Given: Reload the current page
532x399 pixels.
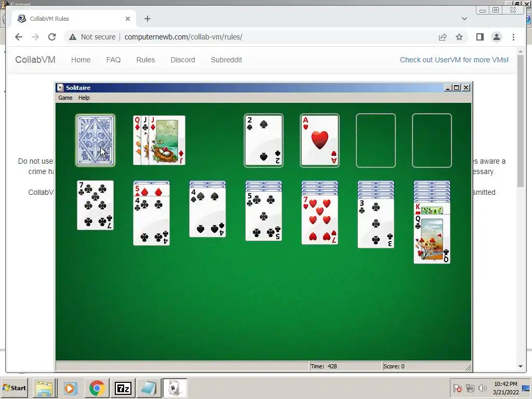Looking at the screenshot, I should click(52, 37).
